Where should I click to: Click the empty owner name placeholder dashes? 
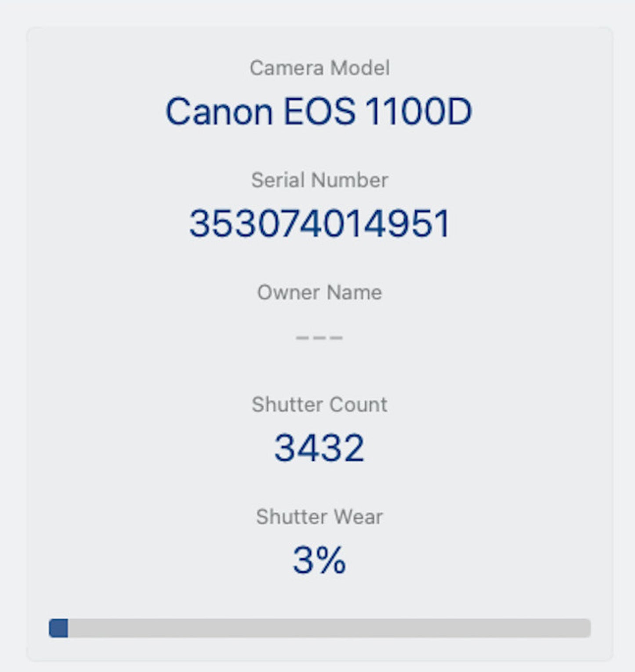point(319,337)
